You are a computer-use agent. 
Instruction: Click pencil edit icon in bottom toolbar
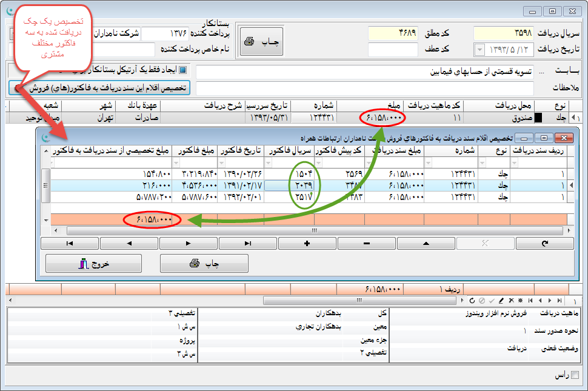[501, 301]
